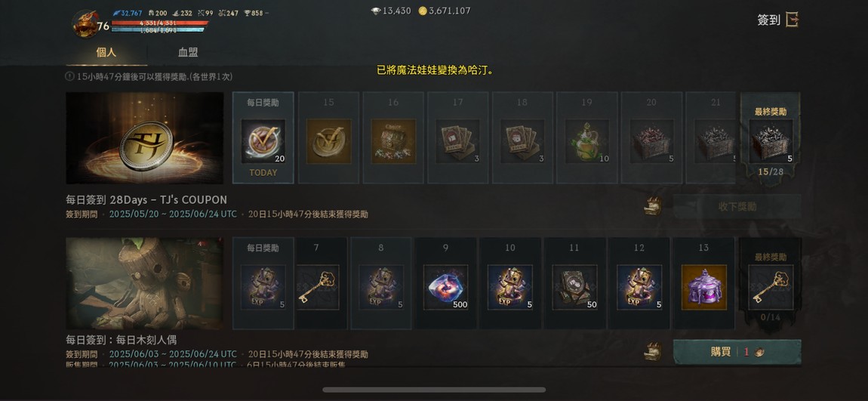The height and width of the screenshot is (401, 868).
Task: Open the wooden puppet event banner
Action: 144,284
